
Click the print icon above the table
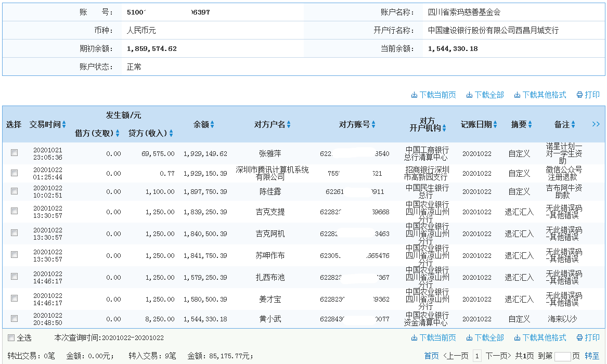pos(579,95)
